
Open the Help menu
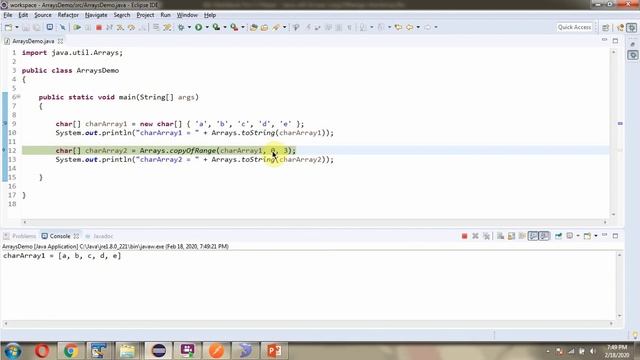click(x=210, y=15)
